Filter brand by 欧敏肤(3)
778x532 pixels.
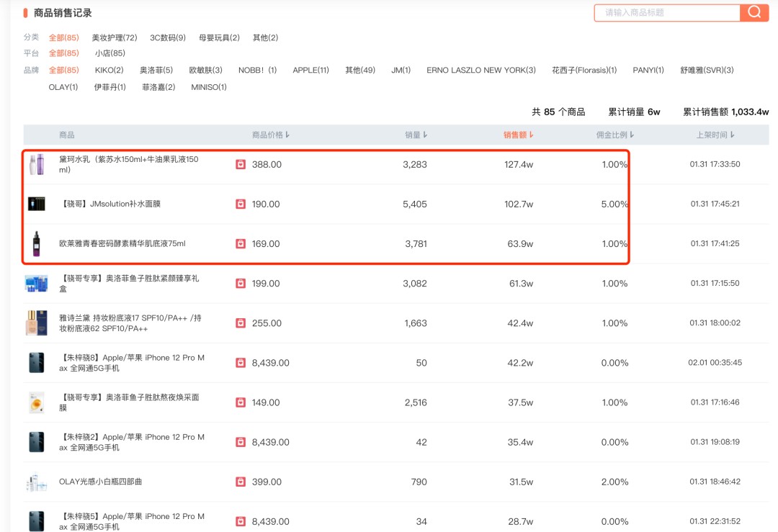pyautogui.click(x=205, y=70)
